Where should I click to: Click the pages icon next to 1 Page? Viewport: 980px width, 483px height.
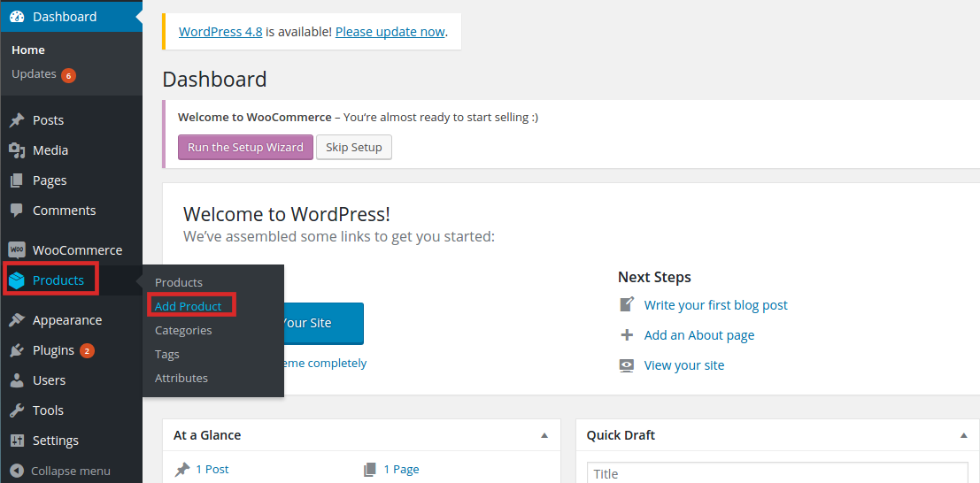(x=370, y=469)
